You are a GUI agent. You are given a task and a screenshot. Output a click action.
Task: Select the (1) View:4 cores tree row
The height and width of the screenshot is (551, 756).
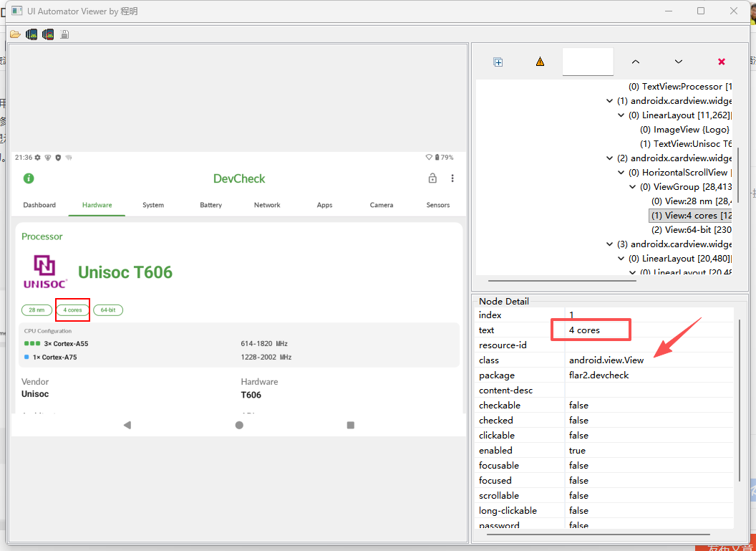tap(691, 216)
